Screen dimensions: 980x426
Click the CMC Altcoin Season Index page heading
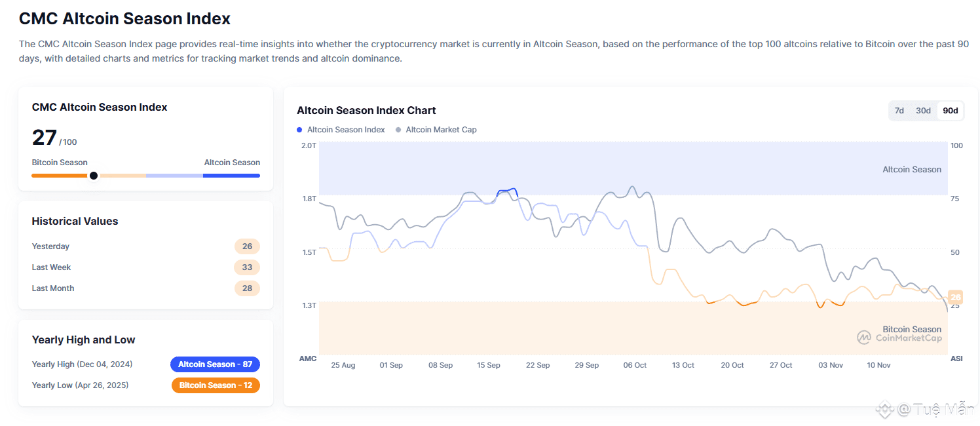124,18
